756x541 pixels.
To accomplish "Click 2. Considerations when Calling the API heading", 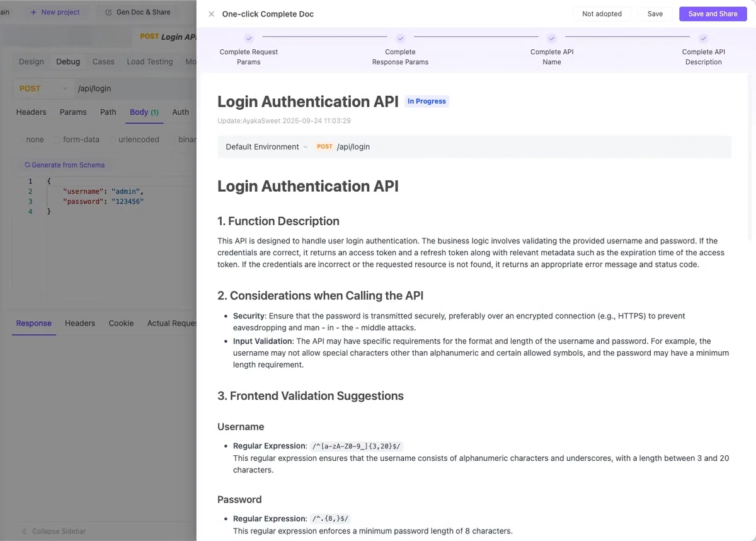I will (x=321, y=296).
